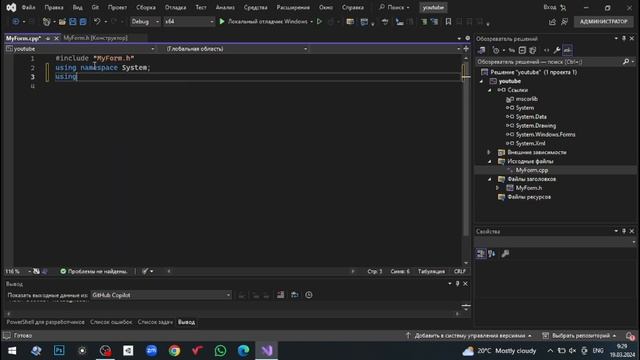Open the GitHub Copilot output source dropdown
The width and height of the screenshot is (640, 360).
(161, 295)
